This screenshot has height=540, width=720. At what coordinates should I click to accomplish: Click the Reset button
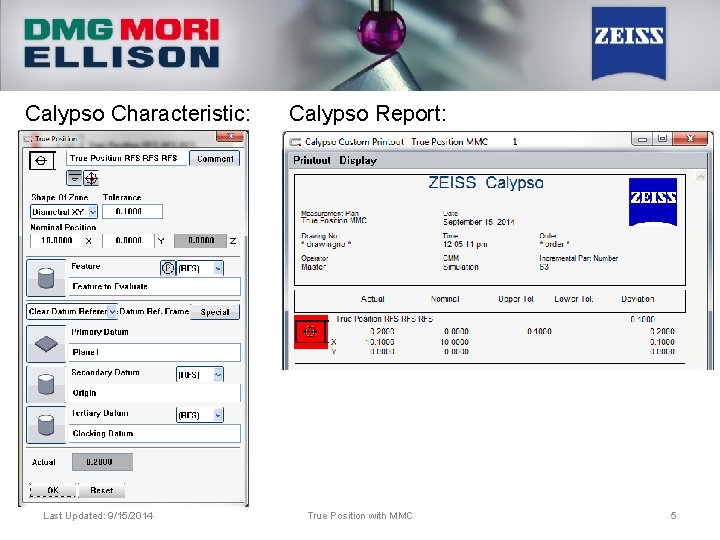pyautogui.click(x=101, y=490)
